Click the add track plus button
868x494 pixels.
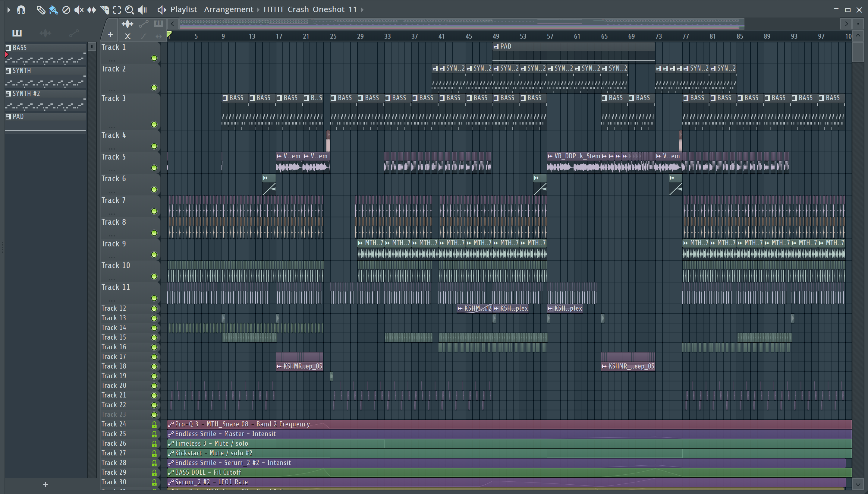[110, 35]
